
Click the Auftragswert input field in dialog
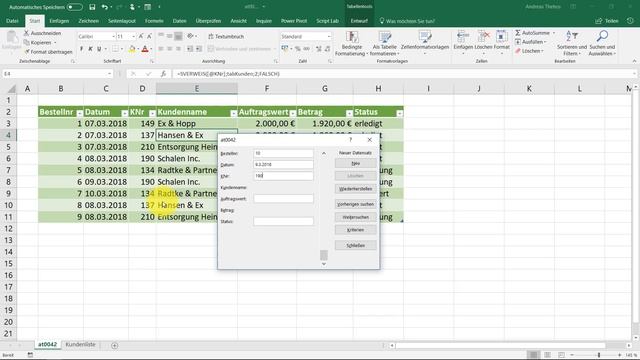point(283,199)
